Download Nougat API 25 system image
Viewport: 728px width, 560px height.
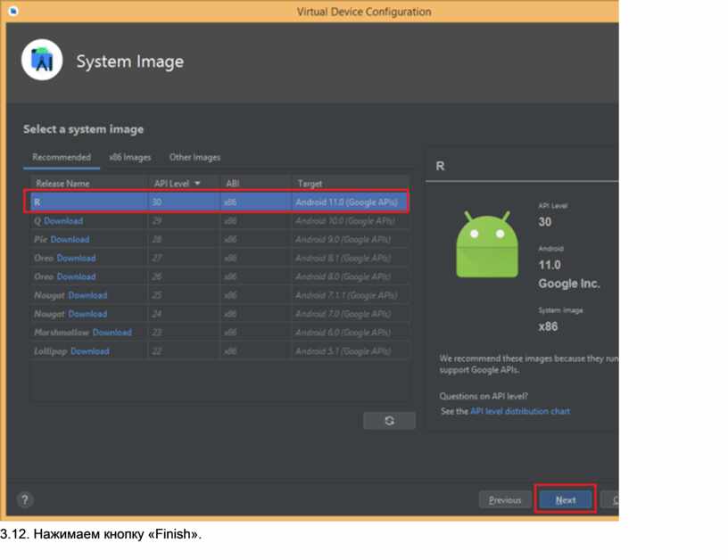[x=87, y=295]
